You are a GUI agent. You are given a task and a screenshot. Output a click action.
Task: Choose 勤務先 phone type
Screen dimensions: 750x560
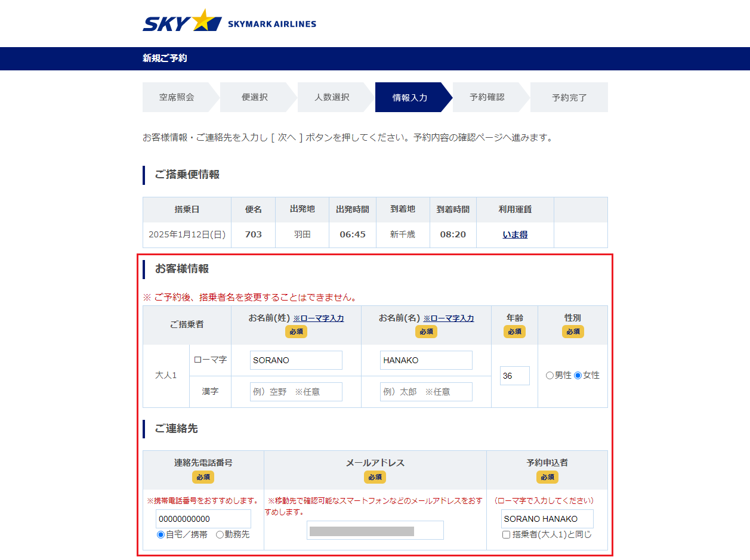coord(220,535)
